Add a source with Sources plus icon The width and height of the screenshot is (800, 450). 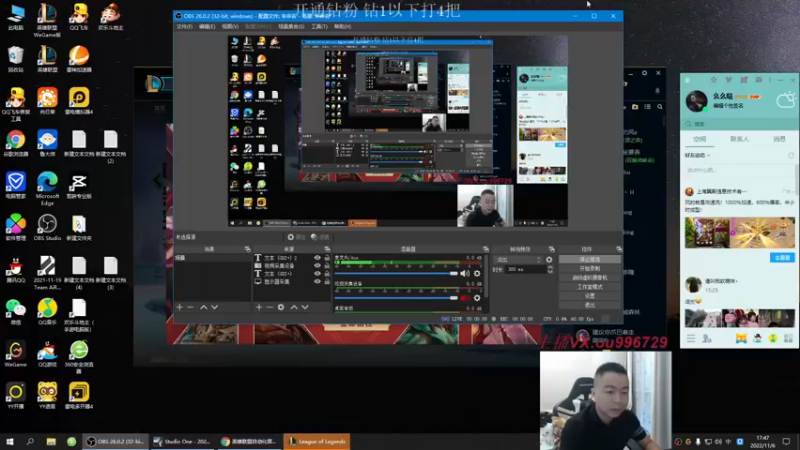(259, 307)
